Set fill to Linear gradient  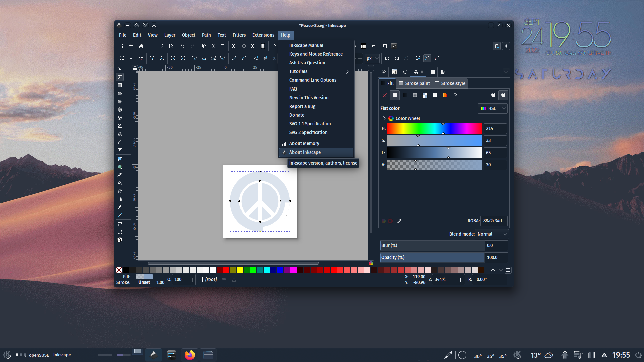click(405, 95)
